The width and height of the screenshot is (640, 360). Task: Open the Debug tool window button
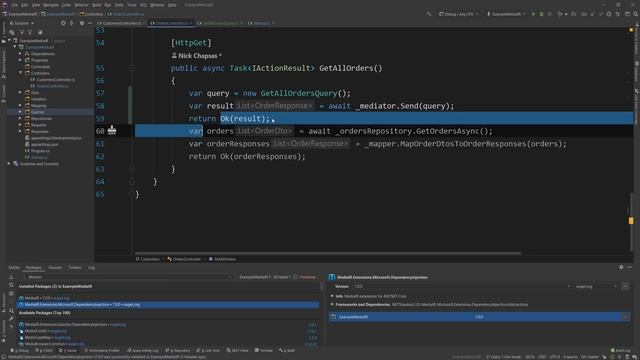20,350
